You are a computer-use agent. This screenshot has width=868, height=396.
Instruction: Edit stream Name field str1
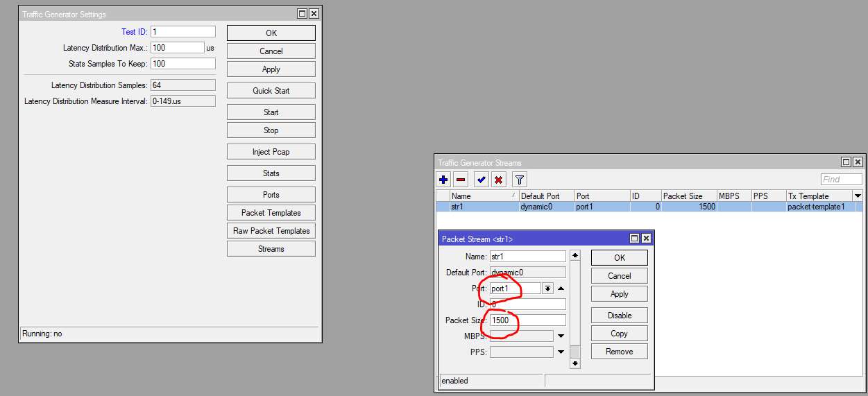pyautogui.click(x=528, y=257)
